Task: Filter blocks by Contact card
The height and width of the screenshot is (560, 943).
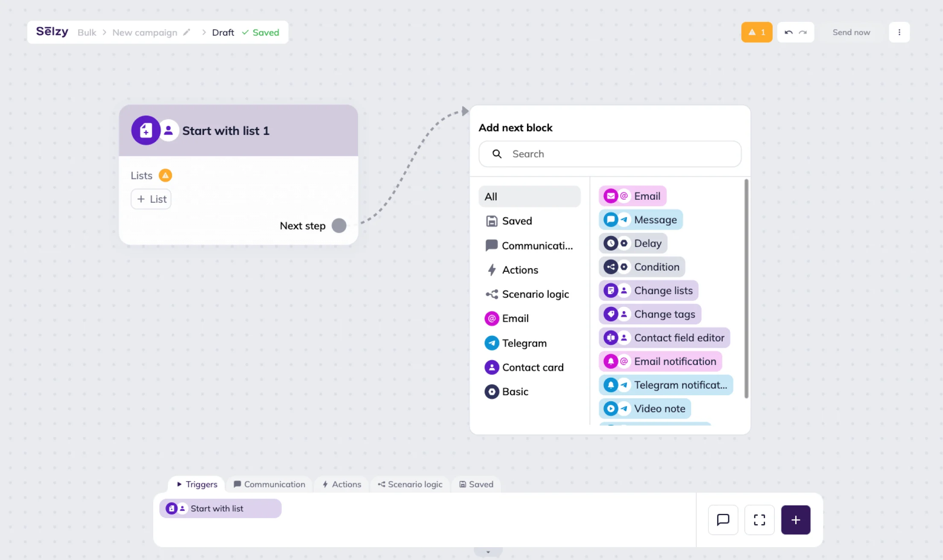Action: (530, 367)
